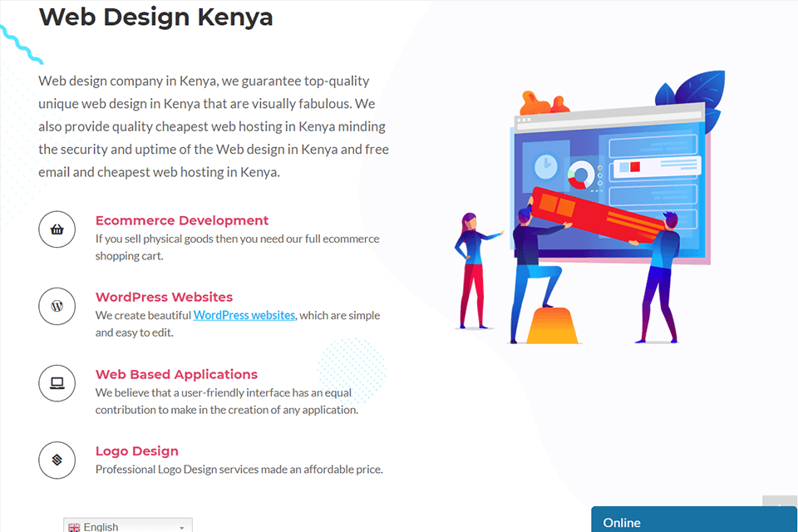Open the English language dropdown
Screen dimensions: 798x532
pyautogui.click(x=128, y=525)
